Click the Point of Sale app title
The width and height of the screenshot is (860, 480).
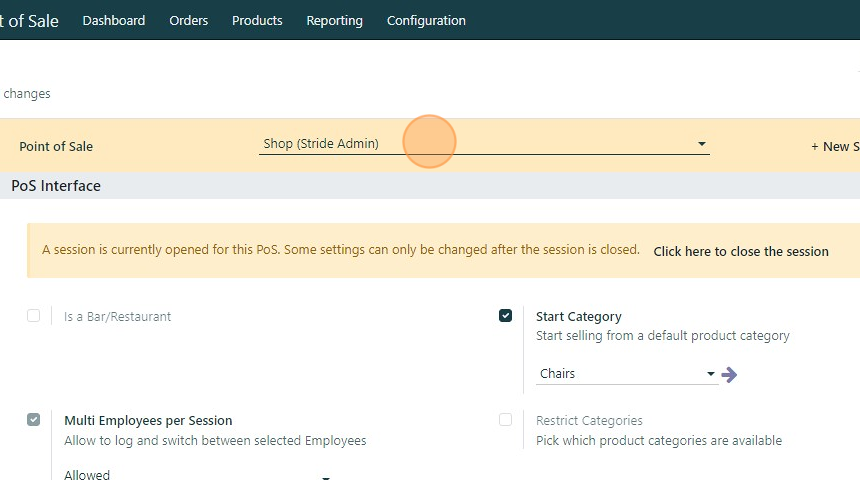pos(32,20)
